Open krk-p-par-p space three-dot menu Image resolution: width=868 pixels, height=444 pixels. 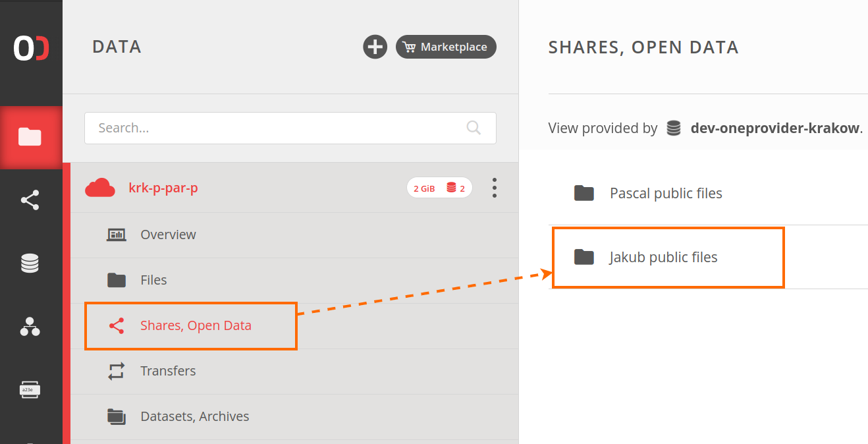tap(494, 188)
